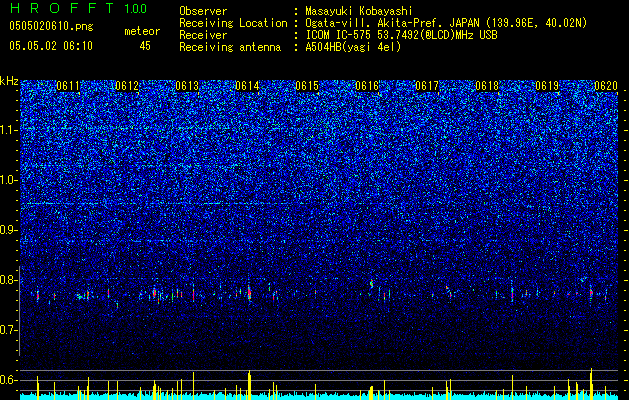This screenshot has width=629, height=400.
Task: Click the 0616 time marker
Action: pyautogui.click(x=367, y=86)
